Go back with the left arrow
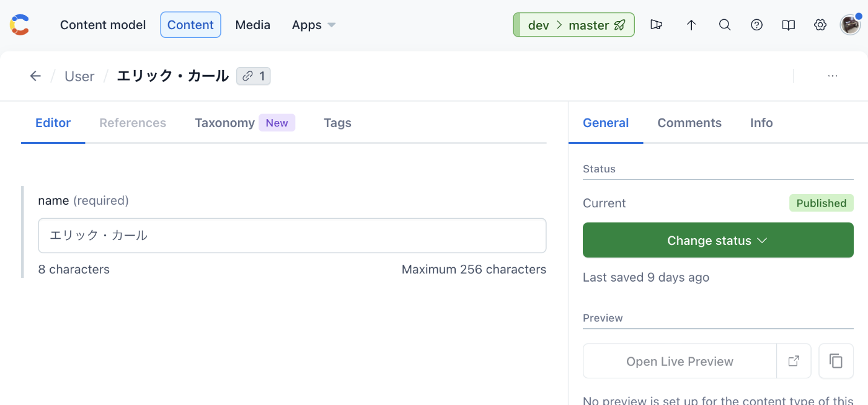Image resolution: width=868 pixels, height=405 pixels. (x=35, y=76)
